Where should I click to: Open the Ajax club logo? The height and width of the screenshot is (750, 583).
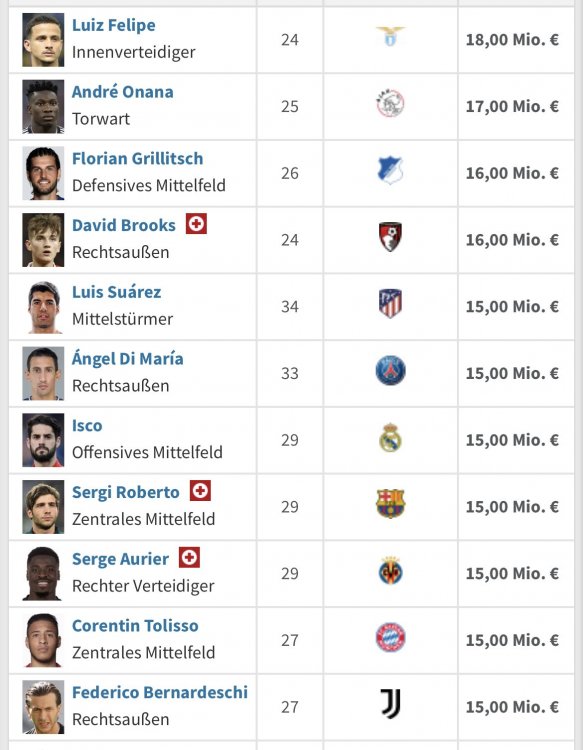(x=390, y=103)
